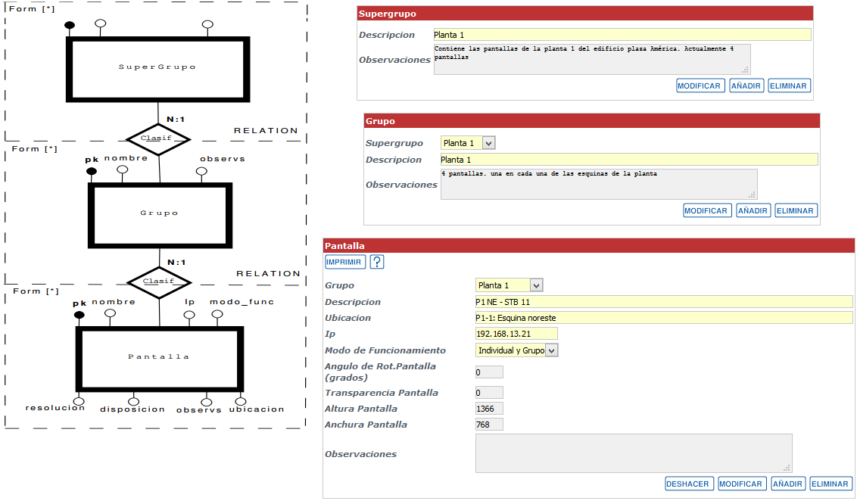Click Altura Pantalla field showing 1366
The image size is (857, 504).
tap(489, 409)
